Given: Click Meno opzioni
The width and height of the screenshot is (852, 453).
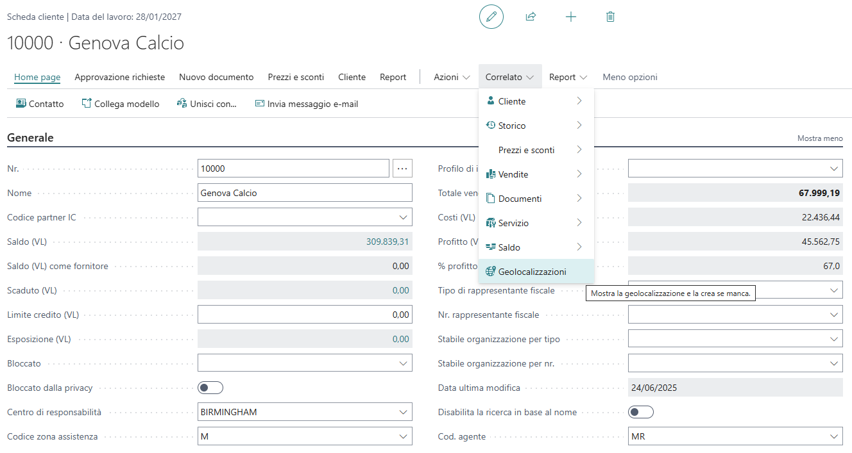Looking at the screenshot, I should pos(630,77).
